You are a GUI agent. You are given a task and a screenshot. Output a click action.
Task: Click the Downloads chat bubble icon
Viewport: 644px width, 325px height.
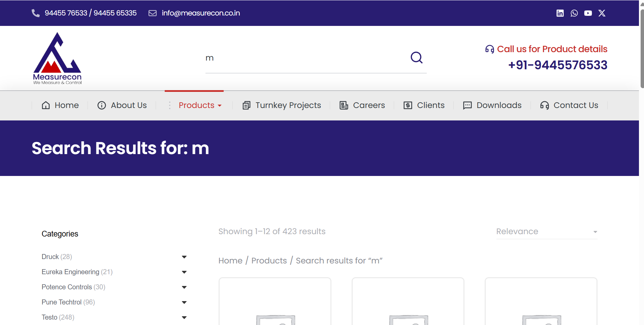(468, 105)
